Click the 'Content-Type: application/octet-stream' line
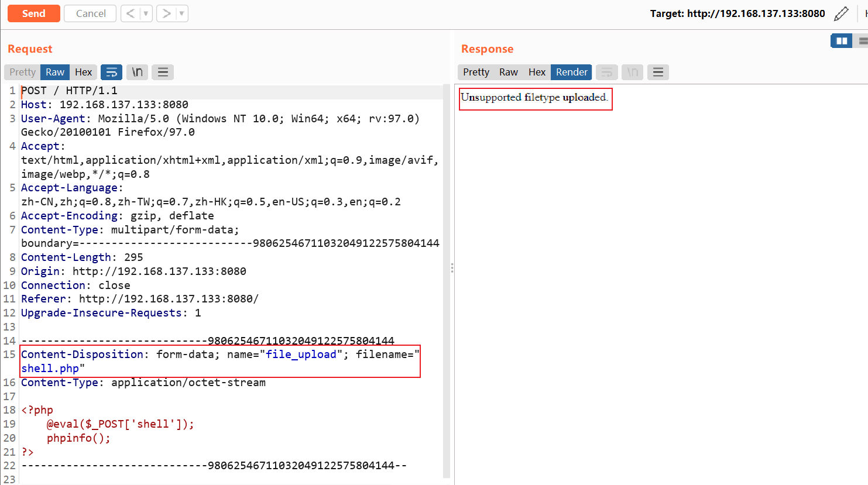 pyautogui.click(x=143, y=383)
